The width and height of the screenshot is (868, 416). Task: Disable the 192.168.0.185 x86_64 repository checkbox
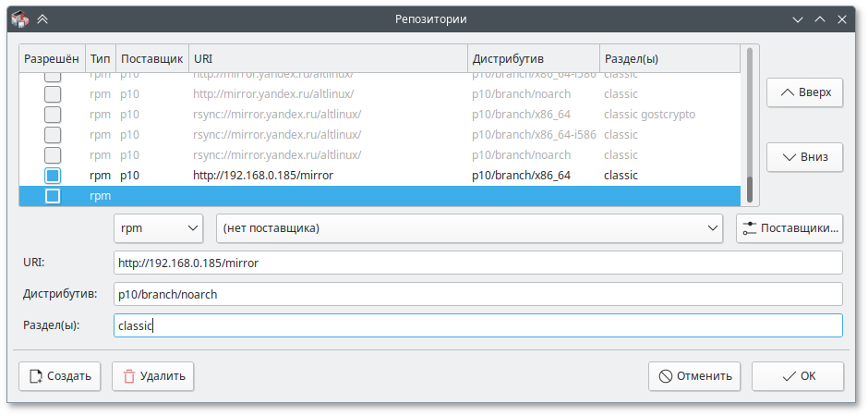54,175
